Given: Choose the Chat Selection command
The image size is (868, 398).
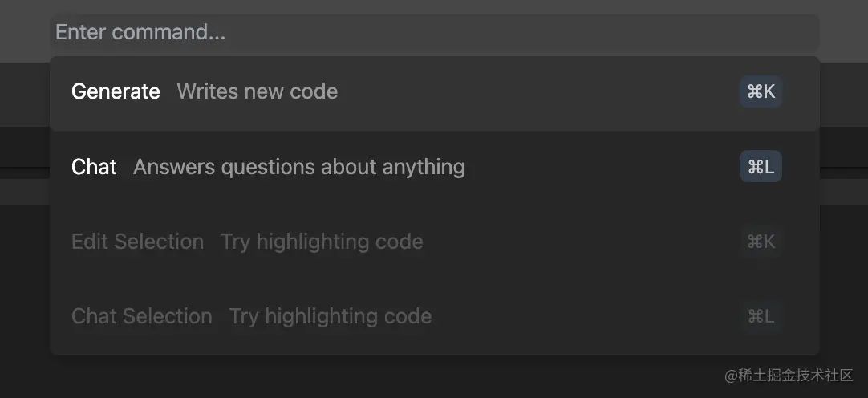Looking at the screenshot, I should 435,316.
